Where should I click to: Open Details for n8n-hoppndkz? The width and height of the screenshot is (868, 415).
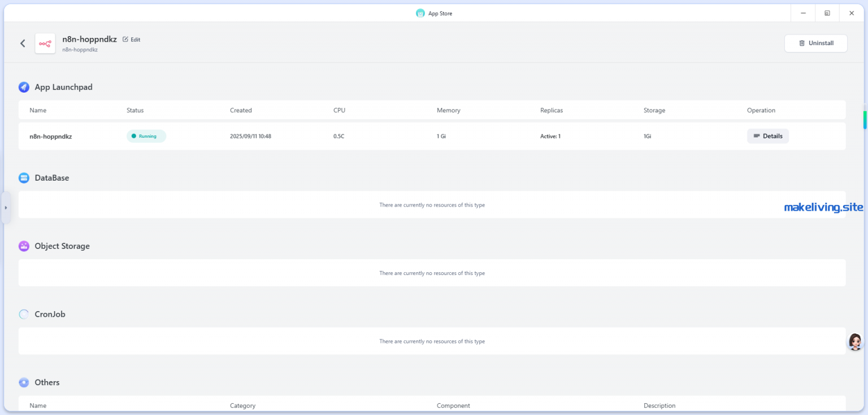[767, 136]
